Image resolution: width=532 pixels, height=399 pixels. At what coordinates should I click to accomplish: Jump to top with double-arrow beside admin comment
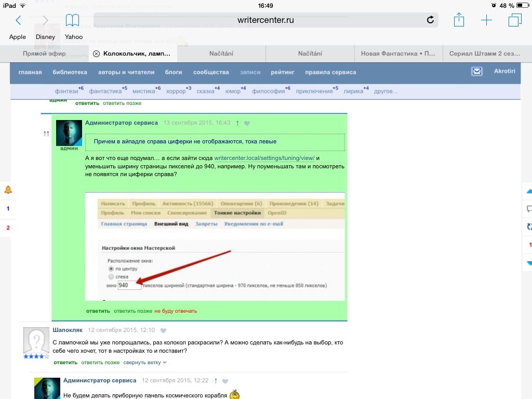pyautogui.click(x=46, y=134)
